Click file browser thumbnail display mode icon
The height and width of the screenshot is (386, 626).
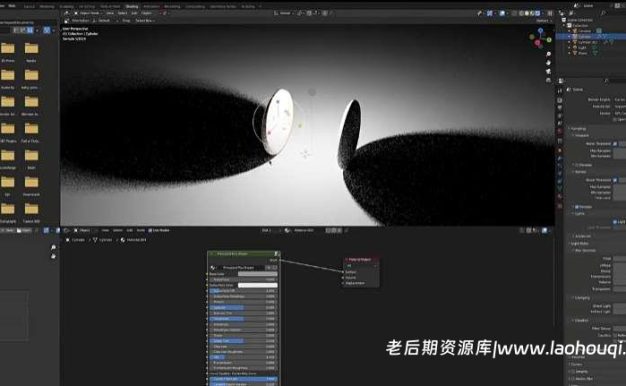pos(30,30)
